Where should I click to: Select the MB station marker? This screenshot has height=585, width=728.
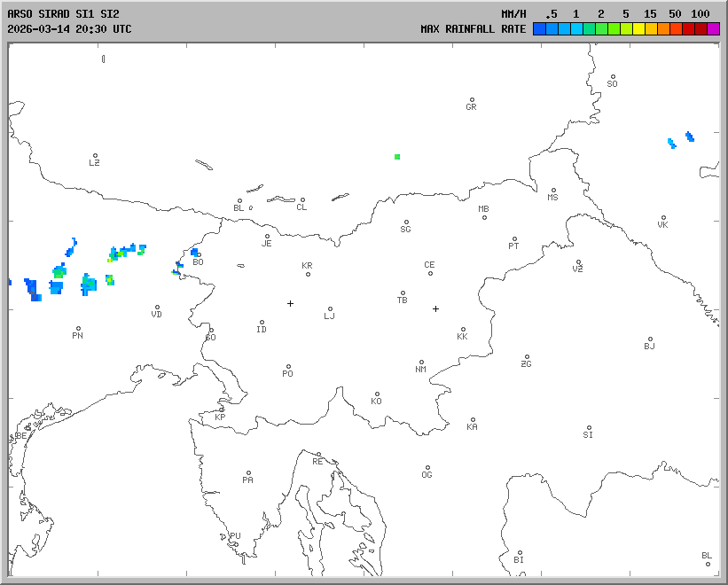[484, 217]
